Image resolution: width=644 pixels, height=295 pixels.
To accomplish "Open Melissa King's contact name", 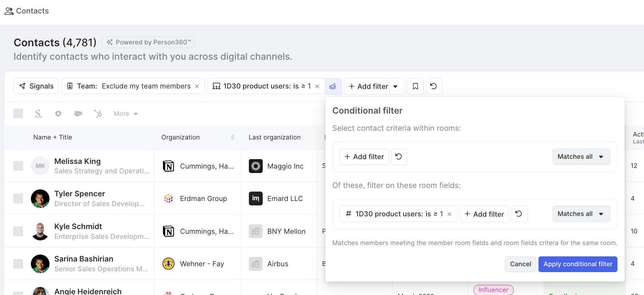I will click(x=77, y=161).
